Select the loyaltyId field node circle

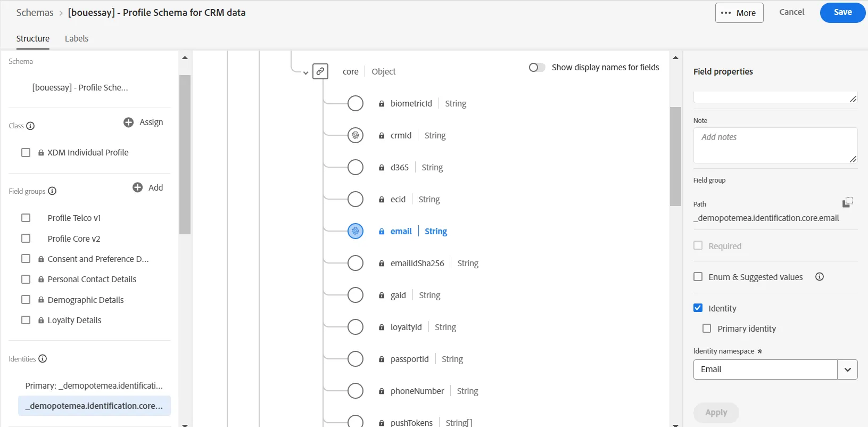356,327
